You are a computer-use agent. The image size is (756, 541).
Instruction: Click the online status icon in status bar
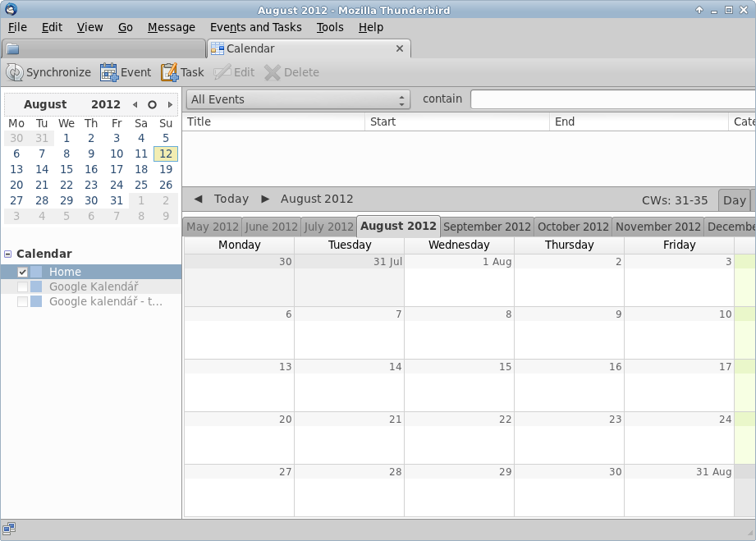9,529
